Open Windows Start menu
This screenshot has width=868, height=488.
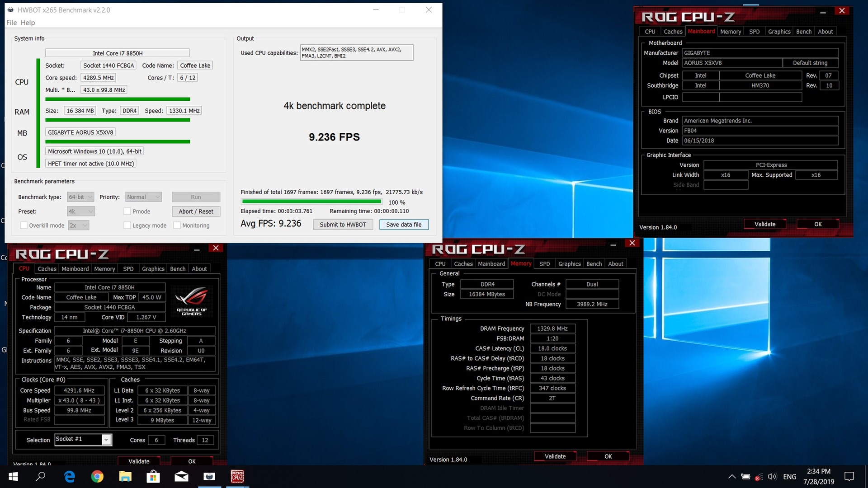tap(13, 477)
